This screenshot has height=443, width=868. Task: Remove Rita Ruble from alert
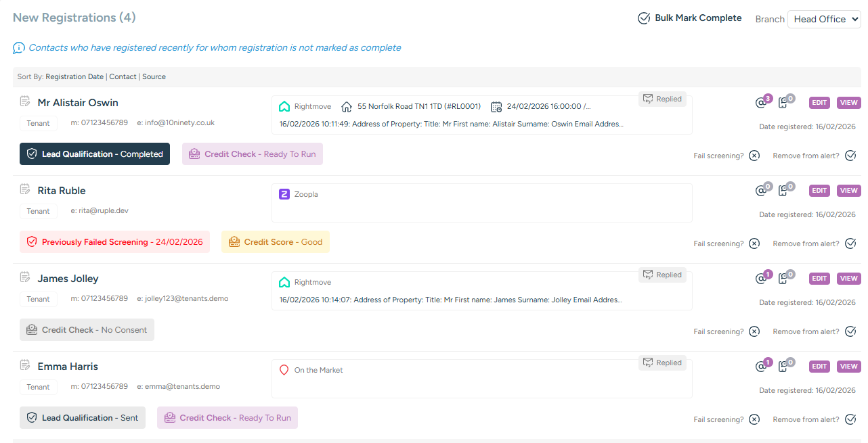click(850, 243)
